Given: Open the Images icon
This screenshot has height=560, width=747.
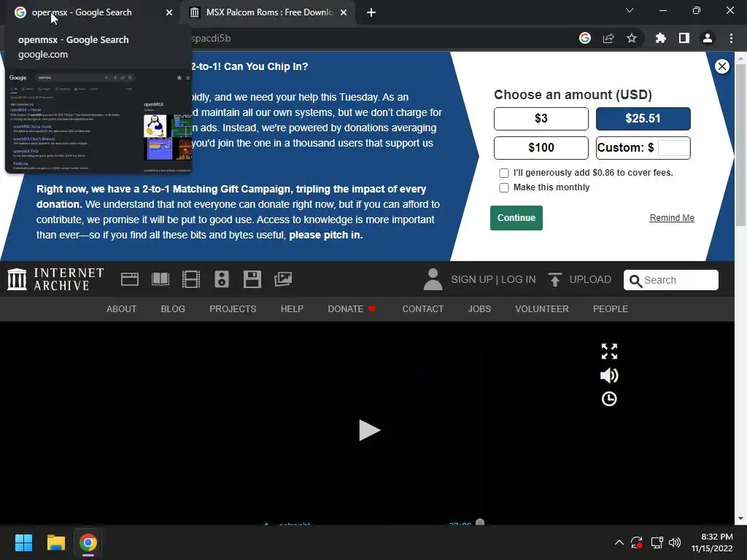Looking at the screenshot, I should [283, 279].
